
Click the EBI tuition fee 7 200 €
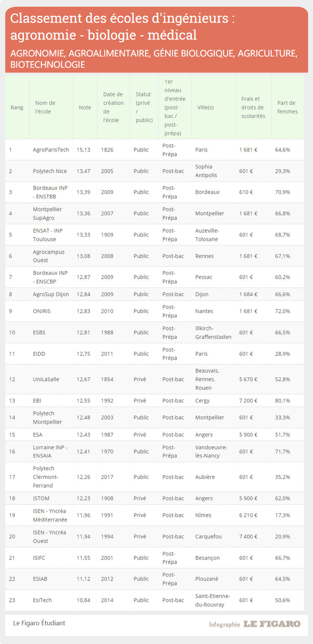[x=248, y=400]
